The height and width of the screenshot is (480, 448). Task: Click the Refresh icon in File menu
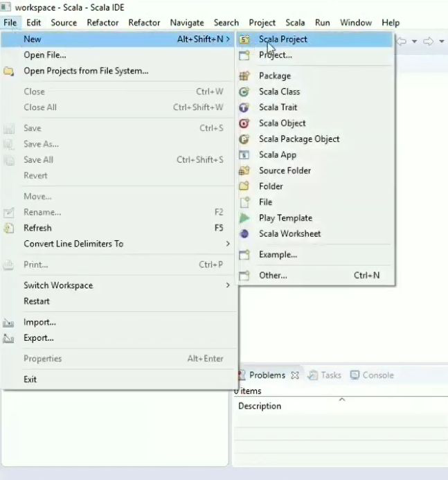pos(9,229)
